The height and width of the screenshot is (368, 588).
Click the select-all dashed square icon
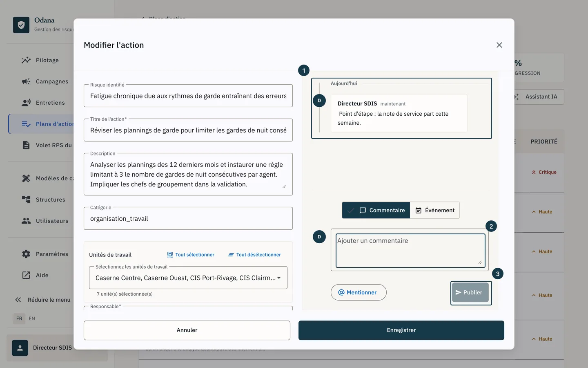click(x=170, y=255)
